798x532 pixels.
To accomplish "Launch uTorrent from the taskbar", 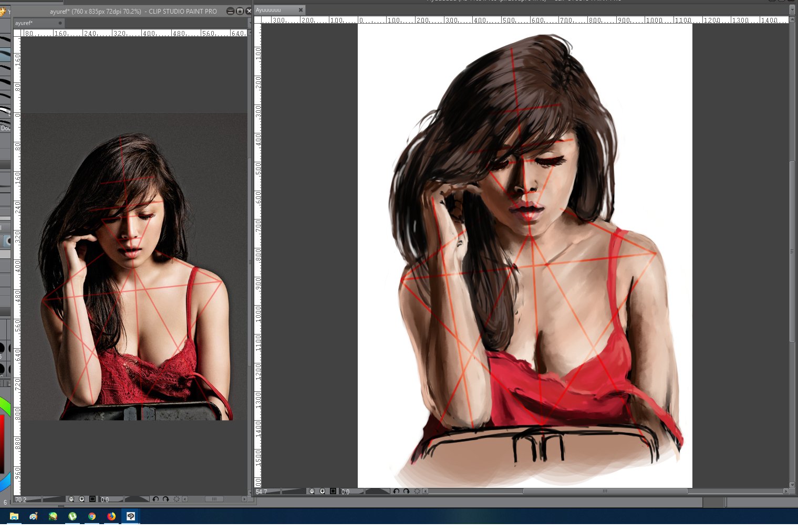I will click(72, 516).
